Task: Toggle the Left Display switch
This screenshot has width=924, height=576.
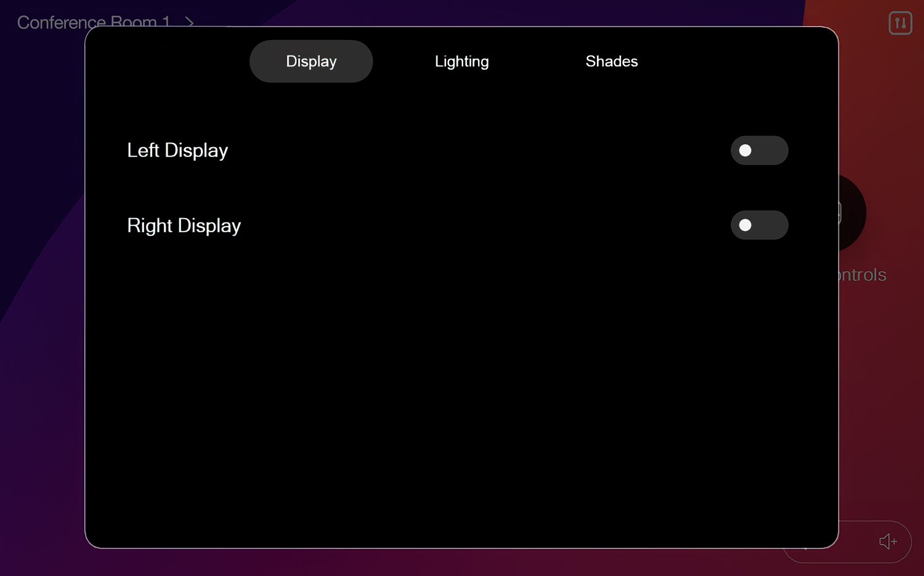Action: [x=759, y=150]
